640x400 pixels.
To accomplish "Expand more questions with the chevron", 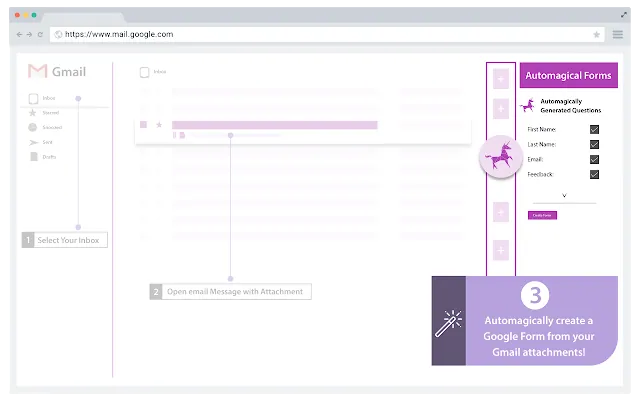I will click(564, 196).
